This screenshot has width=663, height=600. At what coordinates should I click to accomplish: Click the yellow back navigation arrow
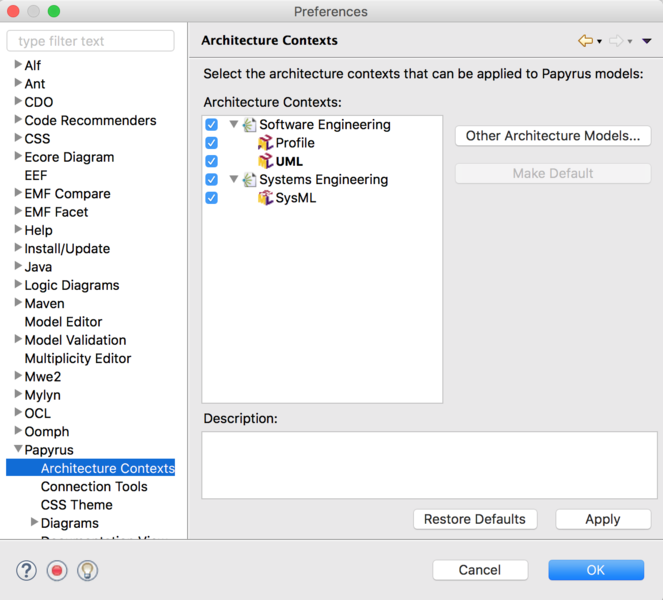585,41
